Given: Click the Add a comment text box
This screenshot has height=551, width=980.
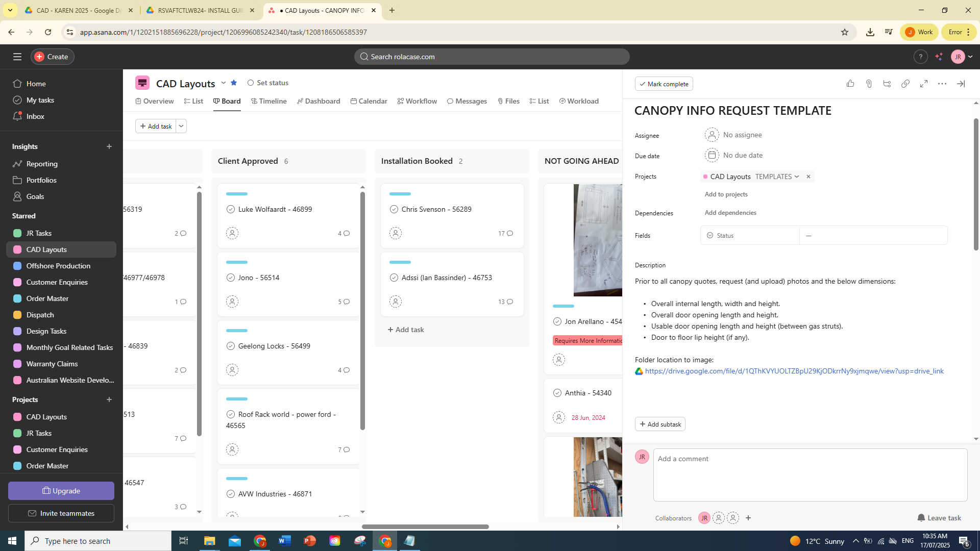Looking at the screenshot, I should (x=810, y=474).
